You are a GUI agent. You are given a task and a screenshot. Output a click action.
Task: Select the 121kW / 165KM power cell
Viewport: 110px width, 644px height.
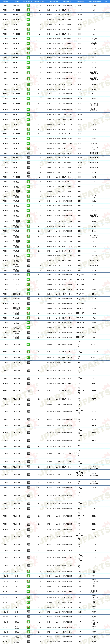67,597
